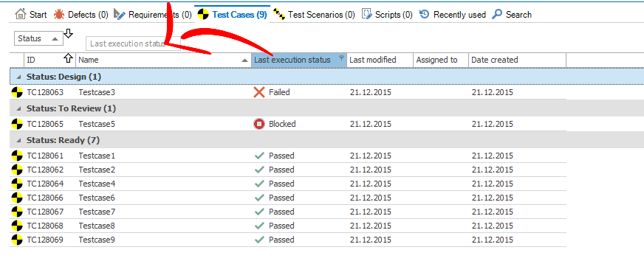Open the Scripts icon tab

point(367,14)
